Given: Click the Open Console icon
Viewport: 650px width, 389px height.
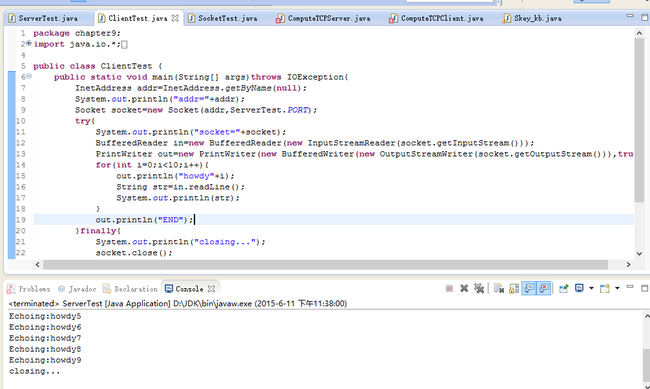Looking at the screenshot, I should [x=605, y=288].
